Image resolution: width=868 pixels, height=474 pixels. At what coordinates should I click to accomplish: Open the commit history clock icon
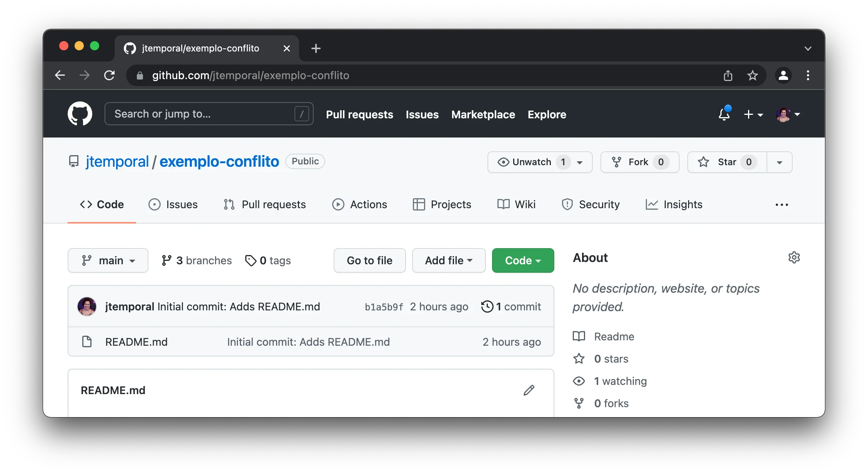488,306
